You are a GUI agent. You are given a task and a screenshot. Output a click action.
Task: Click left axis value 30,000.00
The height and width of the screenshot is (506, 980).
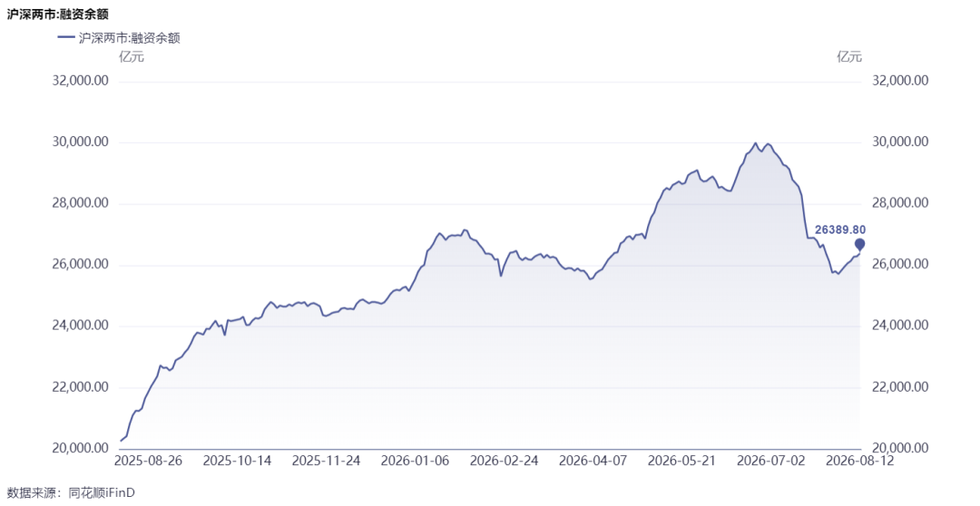pos(80,141)
